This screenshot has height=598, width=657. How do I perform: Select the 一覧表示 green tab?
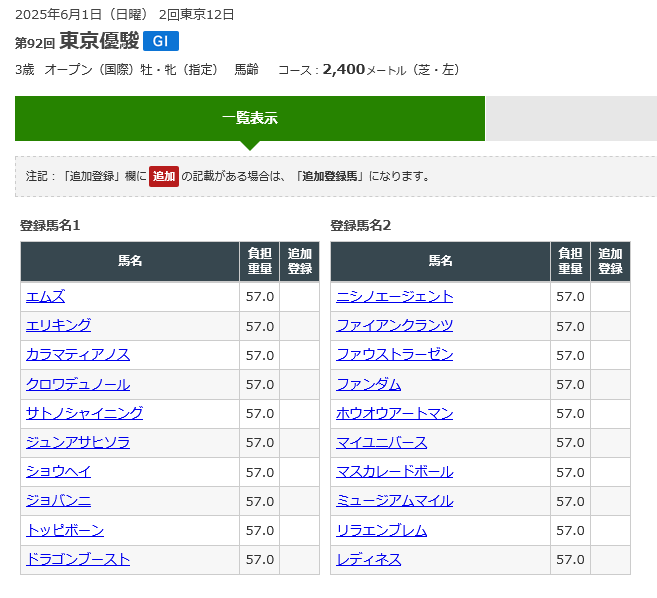tap(250, 118)
